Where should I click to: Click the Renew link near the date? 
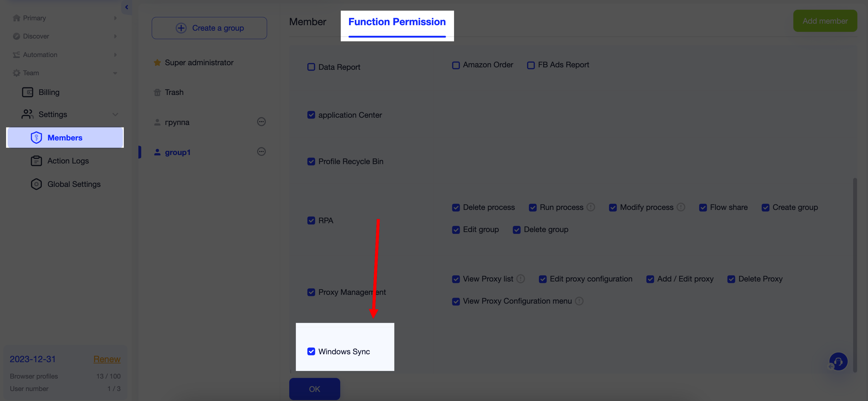point(107,359)
